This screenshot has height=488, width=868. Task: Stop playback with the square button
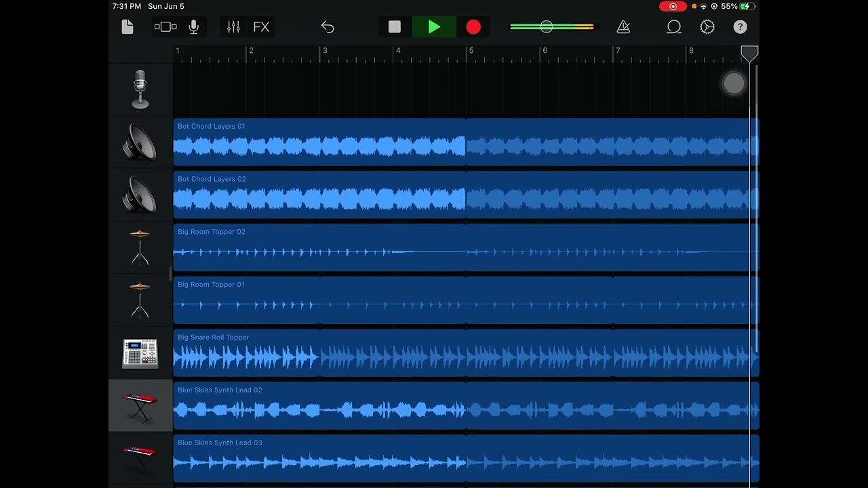point(395,27)
